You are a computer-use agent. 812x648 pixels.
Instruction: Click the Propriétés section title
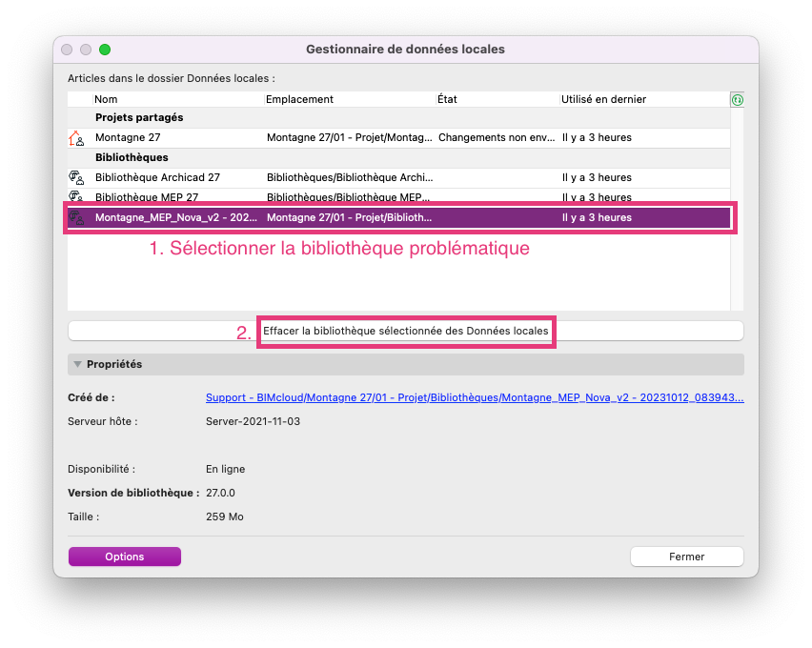point(114,364)
